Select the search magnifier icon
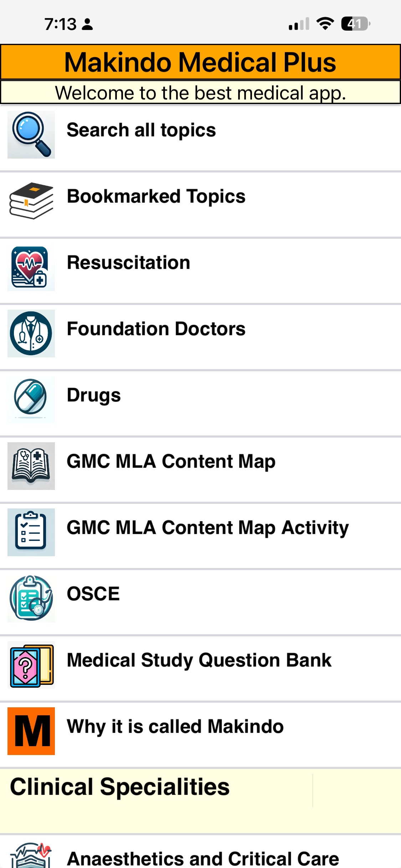The height and width of the screenshot is (868, 401). (x=31, y=134)
